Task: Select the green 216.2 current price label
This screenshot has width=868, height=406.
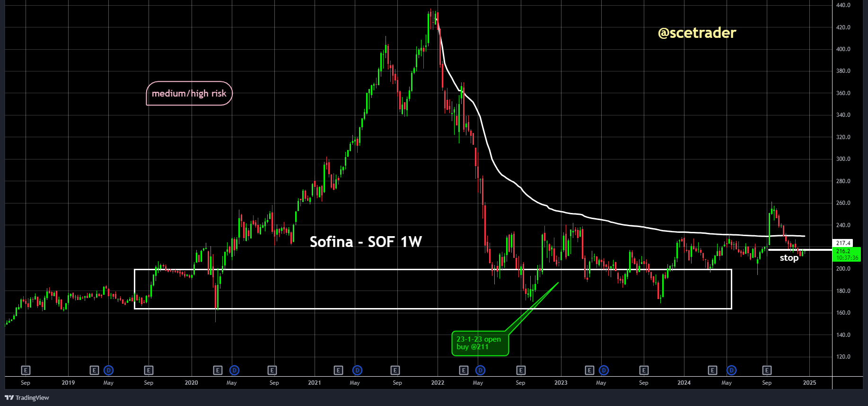Action: click(x=847, y=254)
